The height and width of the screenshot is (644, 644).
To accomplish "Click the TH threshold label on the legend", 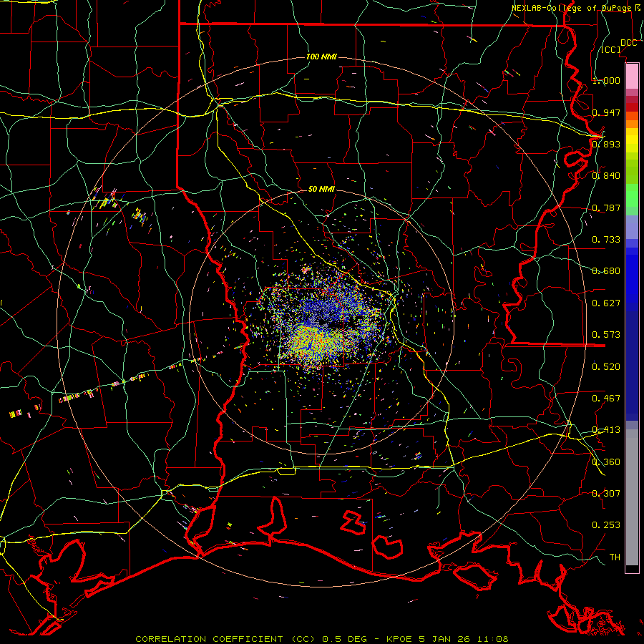I will tap(615, 557).
